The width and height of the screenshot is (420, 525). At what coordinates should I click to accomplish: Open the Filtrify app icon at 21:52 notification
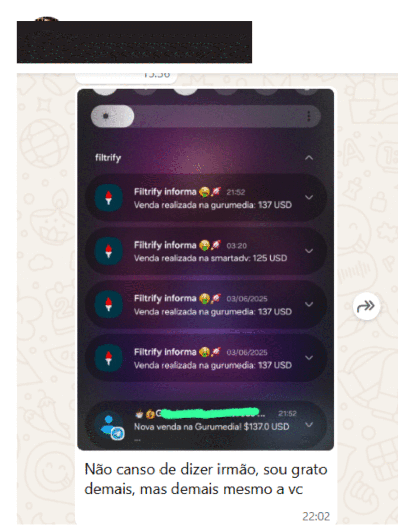109,197
